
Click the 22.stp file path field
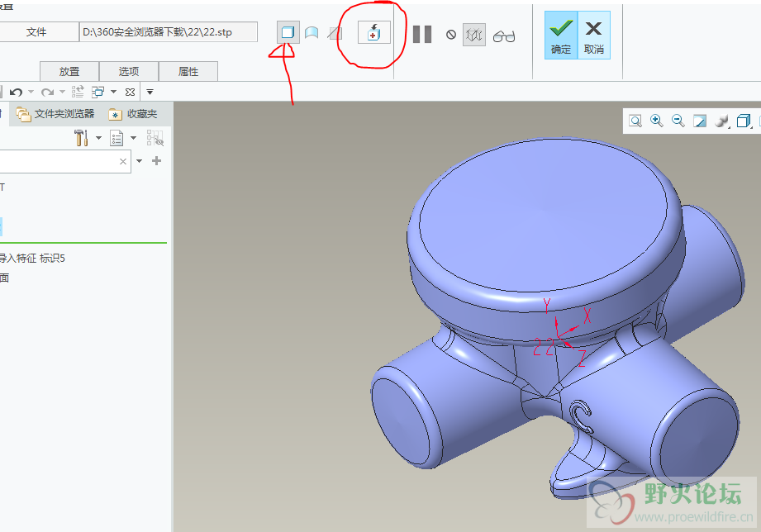click(x=169, y=32)
